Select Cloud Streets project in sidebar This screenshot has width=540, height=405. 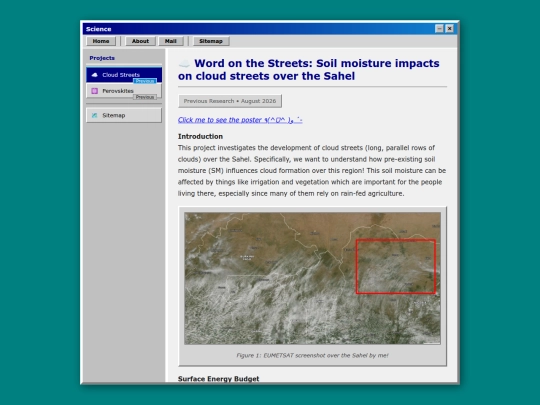click(124, 75)
